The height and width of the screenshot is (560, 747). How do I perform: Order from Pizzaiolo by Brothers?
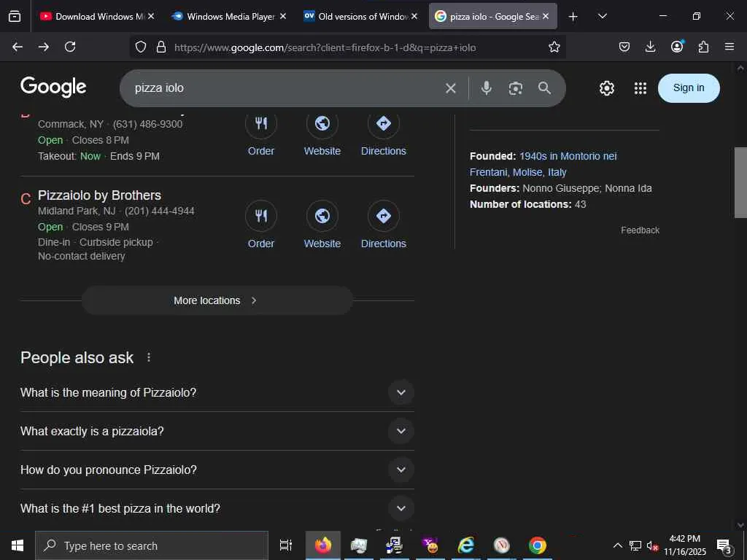click(261, 225)
